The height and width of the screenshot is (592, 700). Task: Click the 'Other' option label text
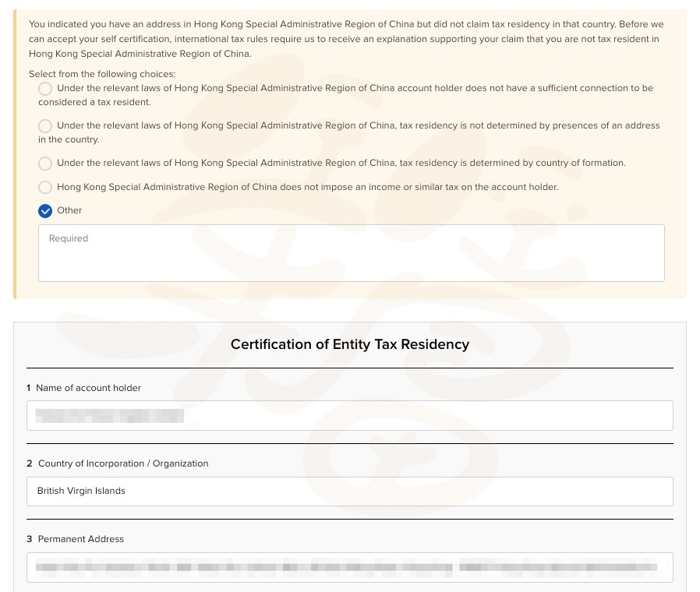[x=69, y=210]
